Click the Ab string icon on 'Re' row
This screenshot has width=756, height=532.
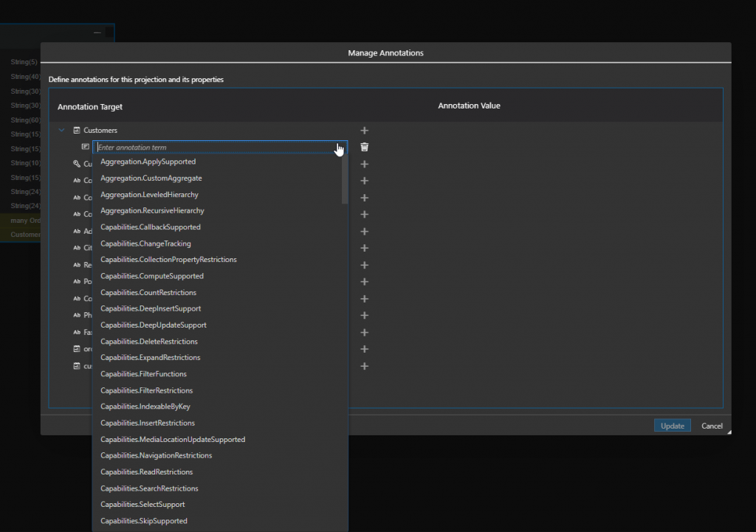tap(77, 265)
